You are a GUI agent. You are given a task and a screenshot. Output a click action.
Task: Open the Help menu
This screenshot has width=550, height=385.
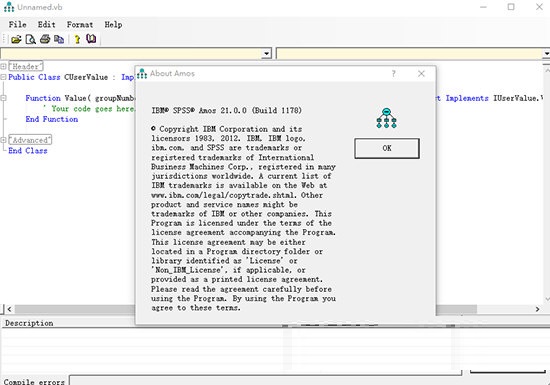click(x=113, y=25)
